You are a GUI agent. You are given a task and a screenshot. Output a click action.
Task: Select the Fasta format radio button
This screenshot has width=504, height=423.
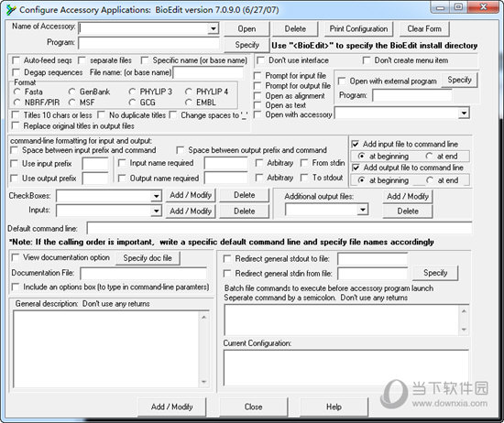coord(17,92)
